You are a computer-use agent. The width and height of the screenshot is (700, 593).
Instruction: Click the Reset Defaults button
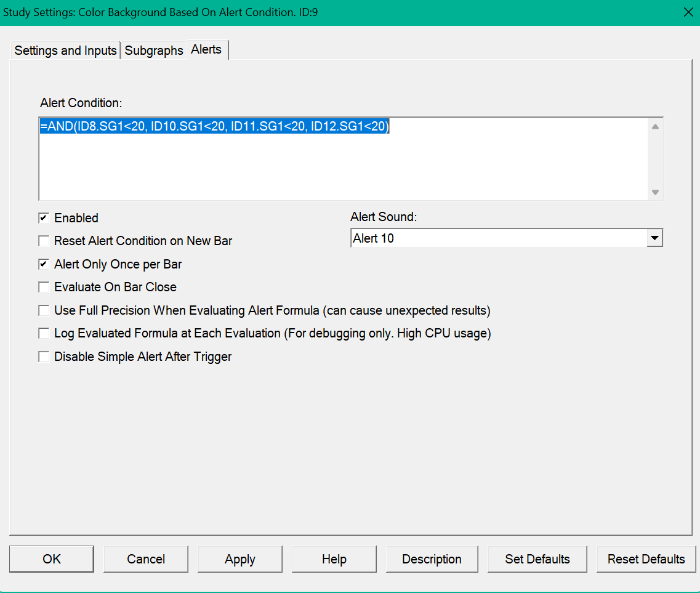(646, 559)
